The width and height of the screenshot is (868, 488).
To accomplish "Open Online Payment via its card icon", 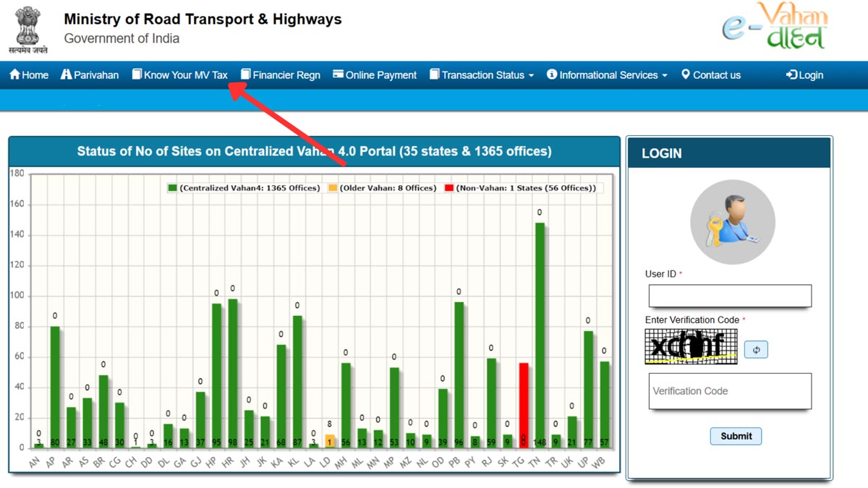I will pyautogui.click(x=337, y=74).
